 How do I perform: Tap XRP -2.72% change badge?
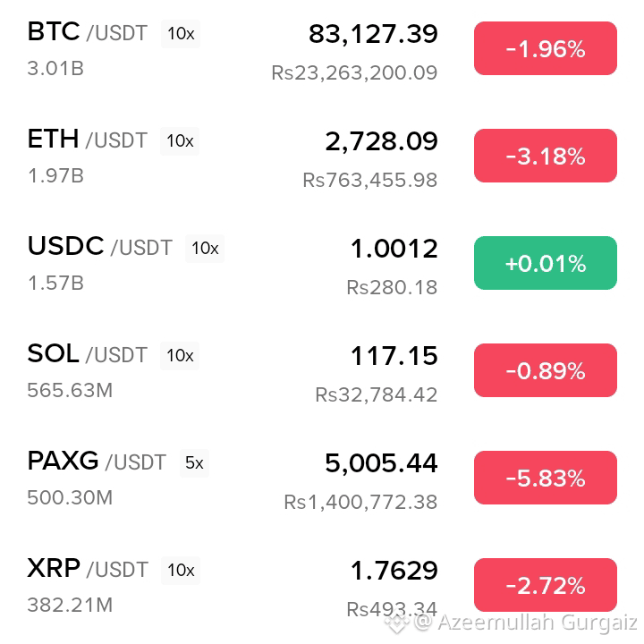546,585
